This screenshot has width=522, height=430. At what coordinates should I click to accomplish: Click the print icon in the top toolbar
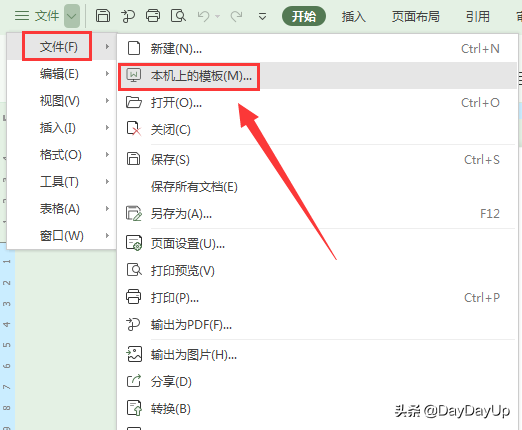pyautogui.click(x=153, y=16)
